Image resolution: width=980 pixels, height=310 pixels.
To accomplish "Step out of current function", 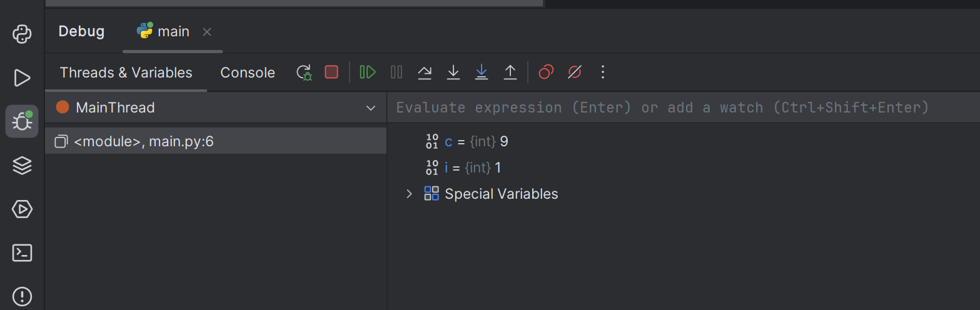I will (510, 72).
